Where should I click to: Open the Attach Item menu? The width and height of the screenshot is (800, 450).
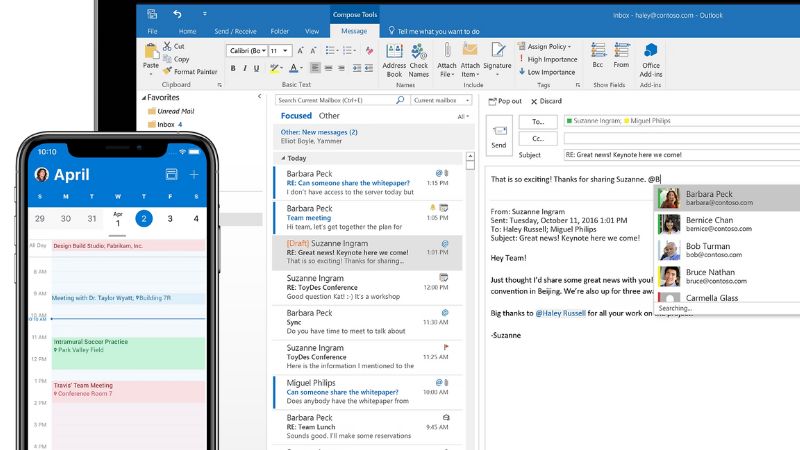point(470,60)
